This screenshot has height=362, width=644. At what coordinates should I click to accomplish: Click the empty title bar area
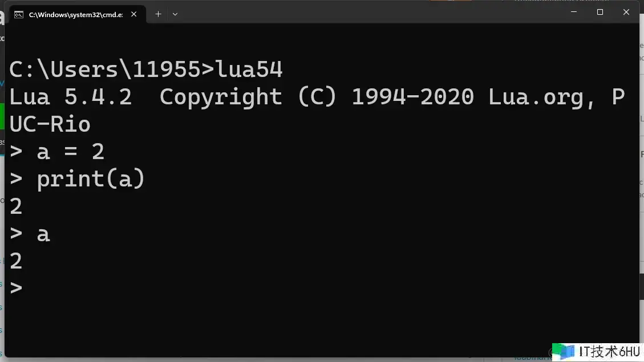(371, 13)
